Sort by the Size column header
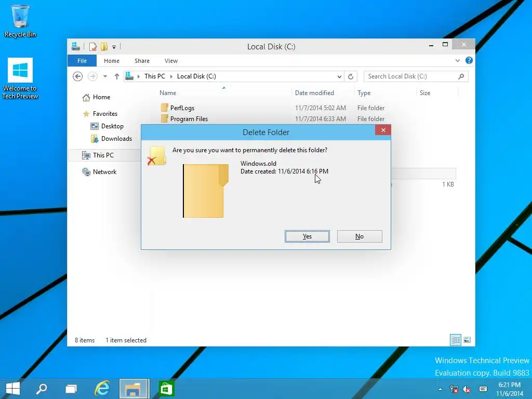 [x=425, y=93]
